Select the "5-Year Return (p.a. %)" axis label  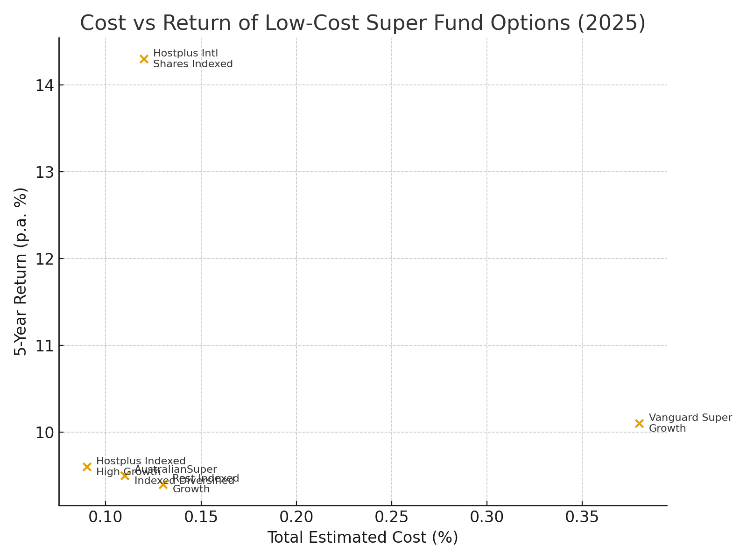21,271
